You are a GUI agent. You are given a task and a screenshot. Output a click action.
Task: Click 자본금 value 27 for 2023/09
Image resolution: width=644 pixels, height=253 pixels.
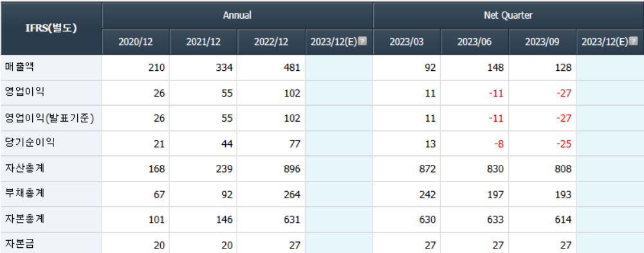(x=566, y=246)
